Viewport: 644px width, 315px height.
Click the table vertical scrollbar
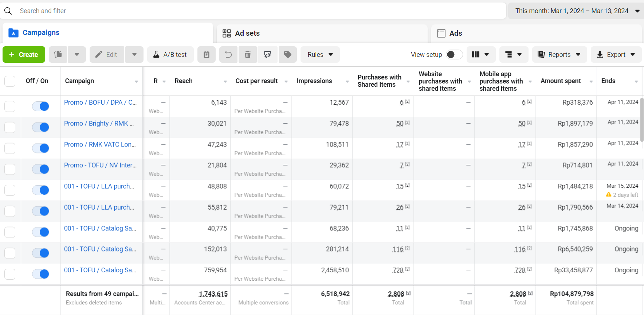(x=642, y=120)
